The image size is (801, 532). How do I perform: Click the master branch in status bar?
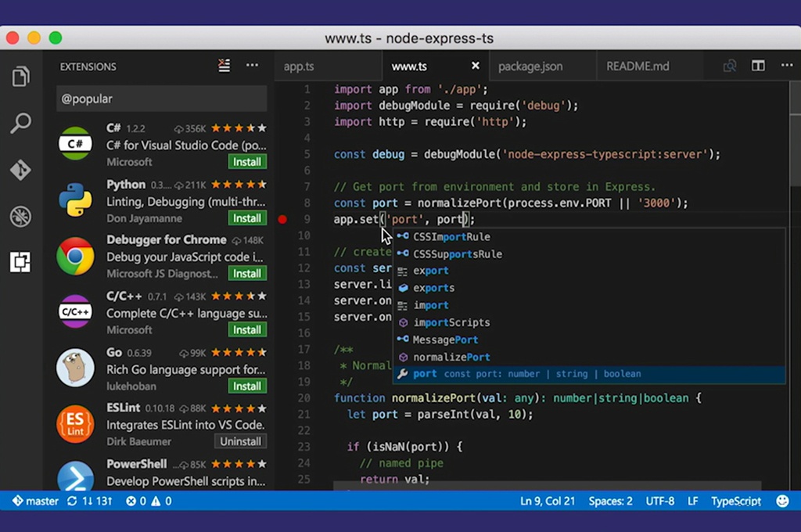pos(35,501)
